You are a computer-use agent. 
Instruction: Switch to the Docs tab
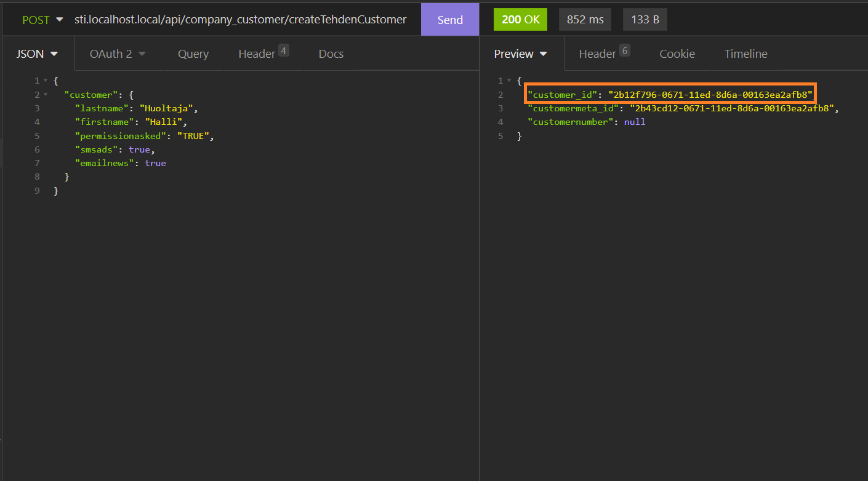pos(331,54)
